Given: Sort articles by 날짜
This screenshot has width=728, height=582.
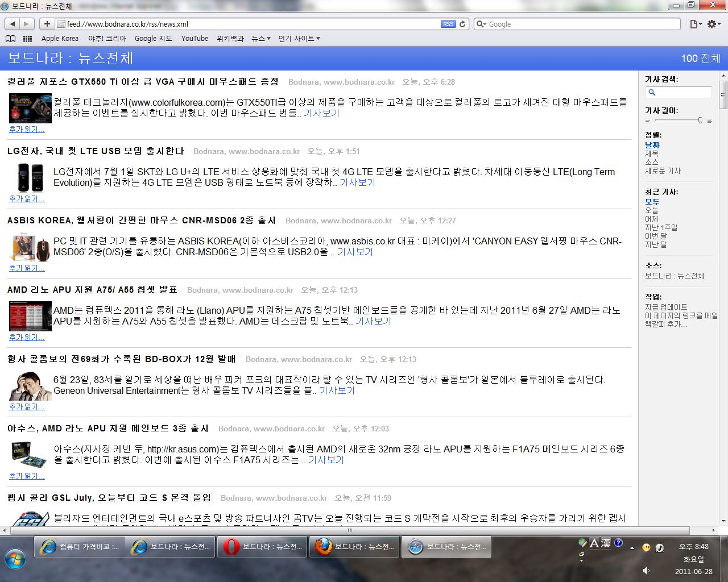Looking at the screenshot, I should click(x=652, y=145).
